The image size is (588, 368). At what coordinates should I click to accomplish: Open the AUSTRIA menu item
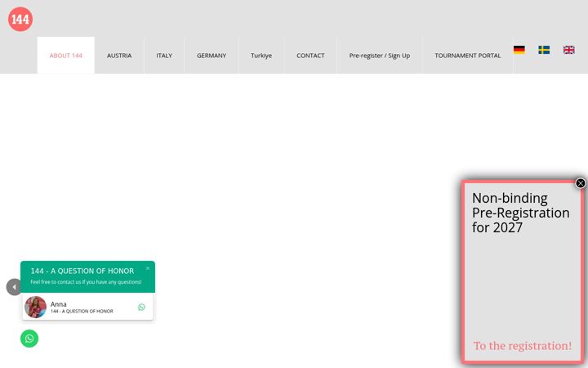click(119, 56)
